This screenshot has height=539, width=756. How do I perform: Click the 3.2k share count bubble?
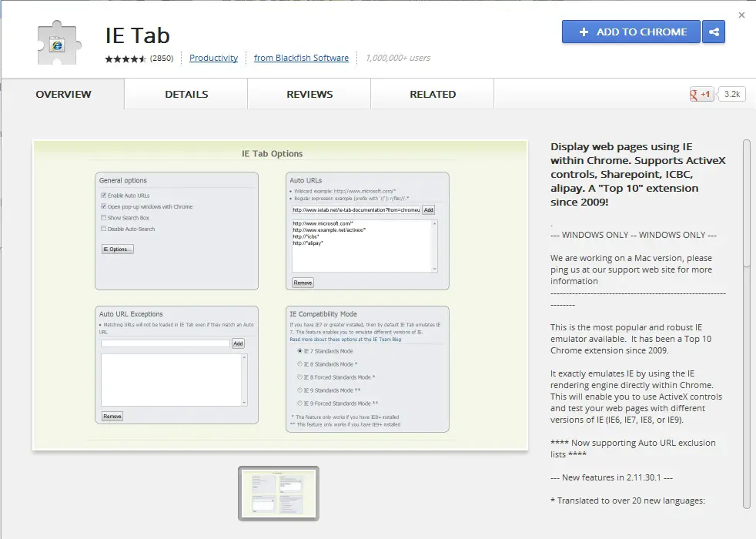731,95
